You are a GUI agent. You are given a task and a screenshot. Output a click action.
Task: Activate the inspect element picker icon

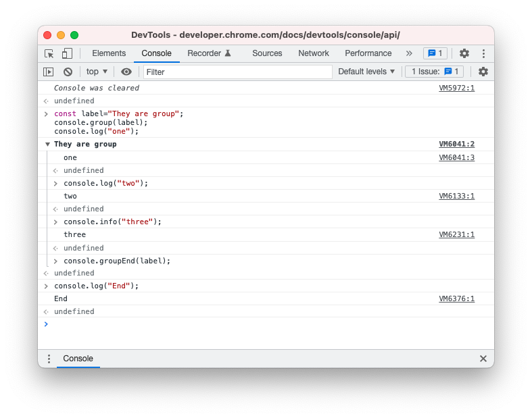[49, 53]
